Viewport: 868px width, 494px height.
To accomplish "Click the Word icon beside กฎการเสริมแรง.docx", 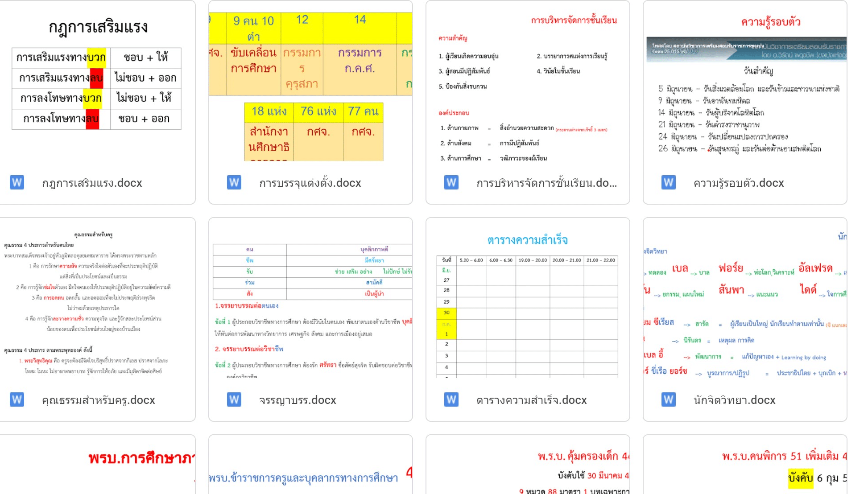I will tap(17, 182).
